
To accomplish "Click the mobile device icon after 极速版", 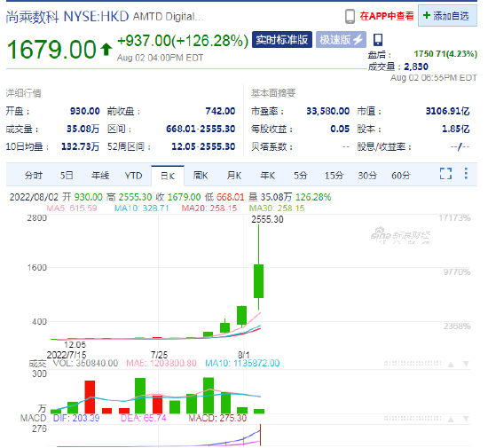I will pyautogui.click(x=378, y=40).
